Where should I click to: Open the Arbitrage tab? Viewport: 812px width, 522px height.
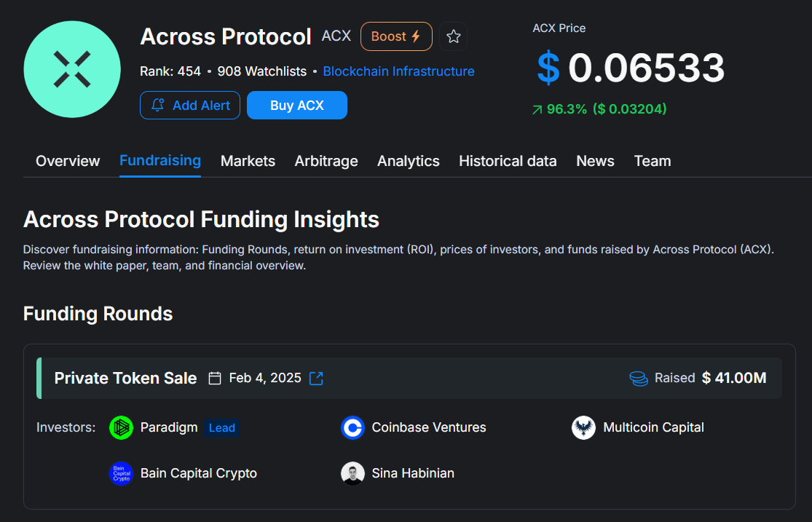326,161
